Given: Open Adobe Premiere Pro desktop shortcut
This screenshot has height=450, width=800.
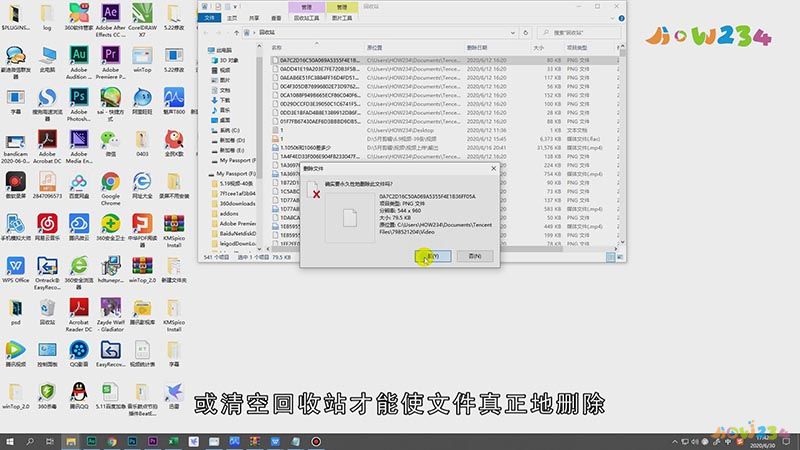Looking at the screenshot, I should coord(110,62).
